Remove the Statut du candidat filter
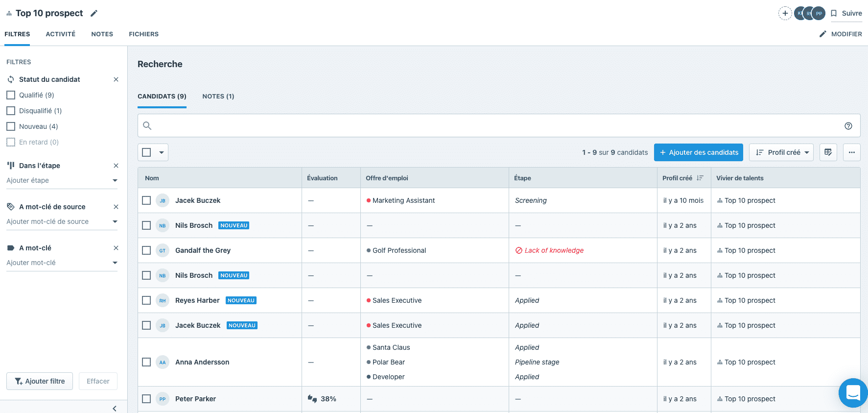This screenshot has width=868, height=413. point(116,79)
